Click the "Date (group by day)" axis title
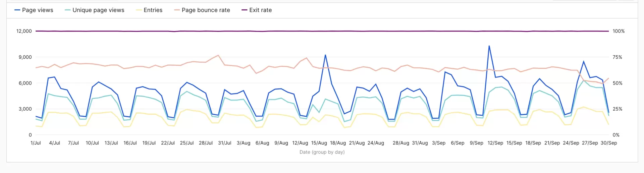This screenshot has height=173, width=644. point(322,152)
